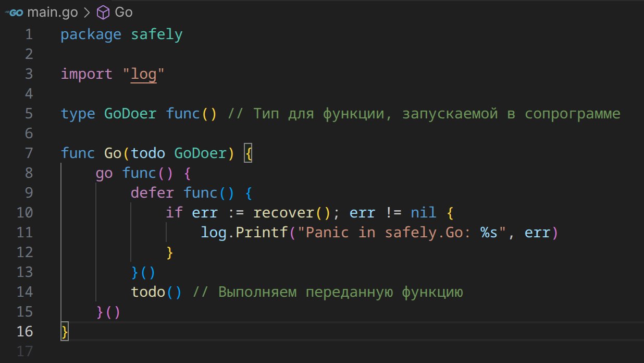Open the main.go breadcrumb dropdown
Viewport: 644px width, 363px height.
click(53, 12)
